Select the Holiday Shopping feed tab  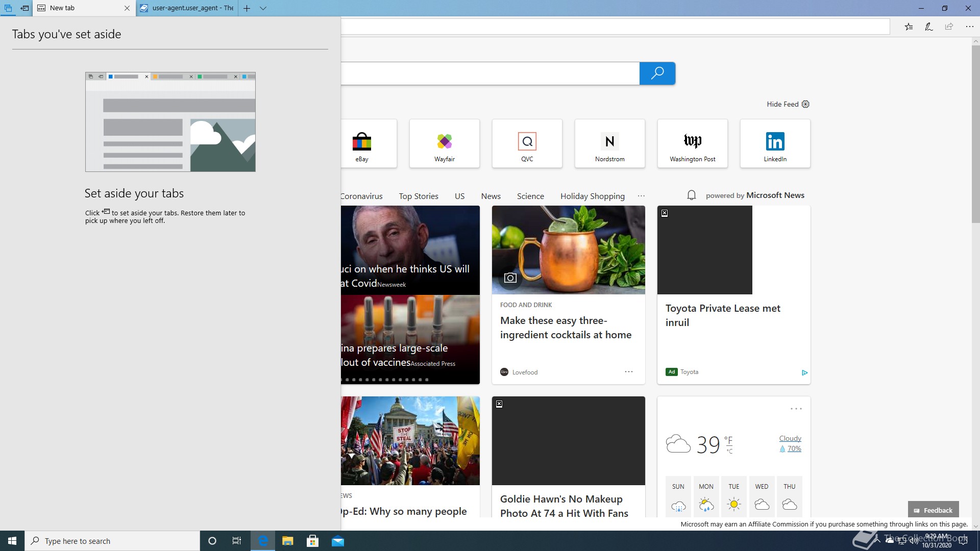point(592,196)
